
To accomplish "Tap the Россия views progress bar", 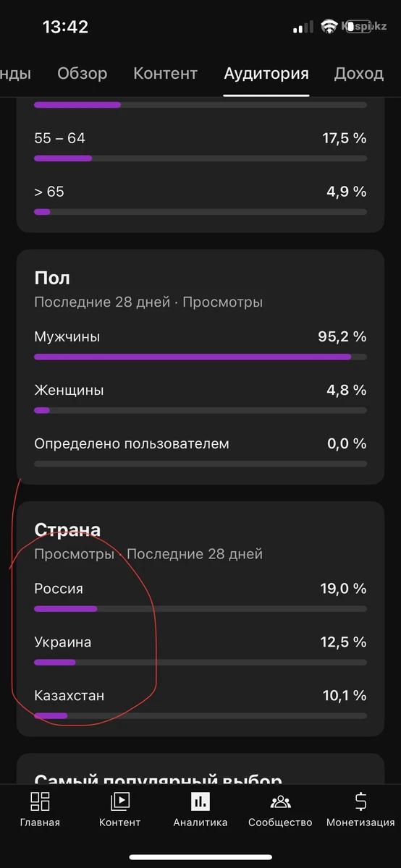I will (200, 608).
